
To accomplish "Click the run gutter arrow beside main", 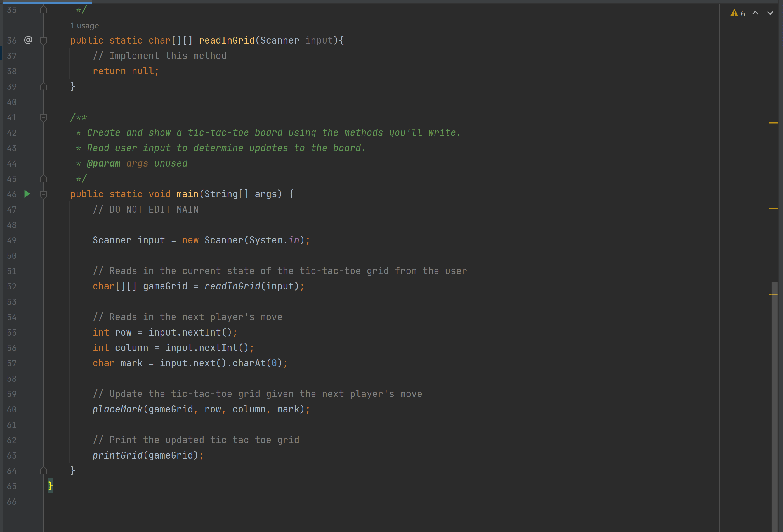I will pyautogui.click(x=27, y=194).
